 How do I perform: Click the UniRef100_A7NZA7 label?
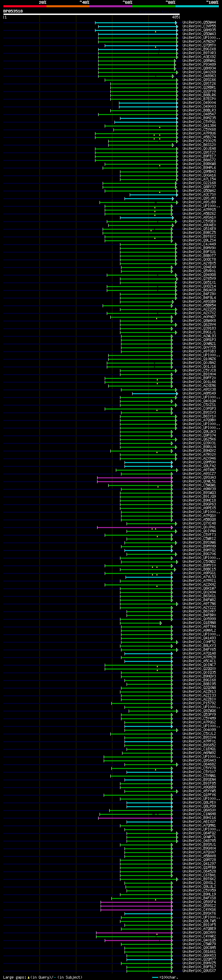pos(199,41)
